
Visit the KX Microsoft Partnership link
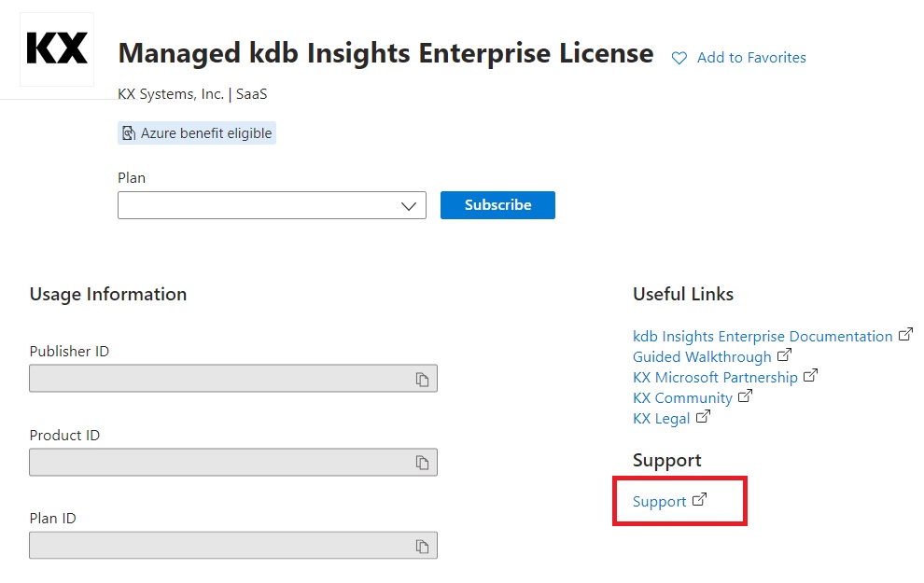click(x=715, y=377)
